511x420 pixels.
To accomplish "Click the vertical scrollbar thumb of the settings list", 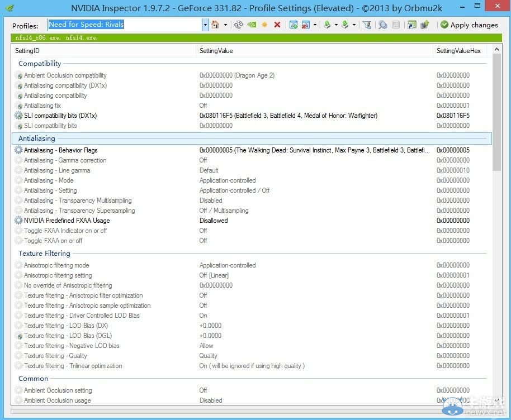I will [x=496, y=112].
